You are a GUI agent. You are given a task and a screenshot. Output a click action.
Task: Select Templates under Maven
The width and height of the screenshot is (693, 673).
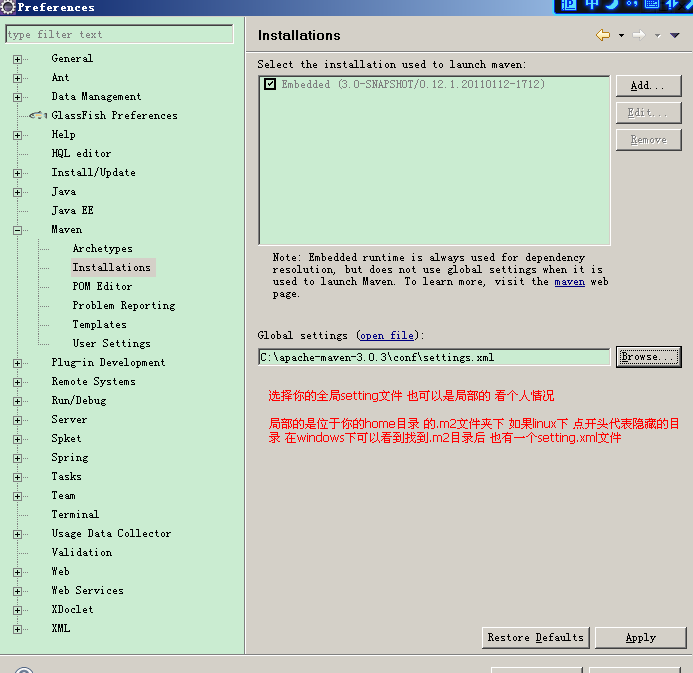coord(99,324)
